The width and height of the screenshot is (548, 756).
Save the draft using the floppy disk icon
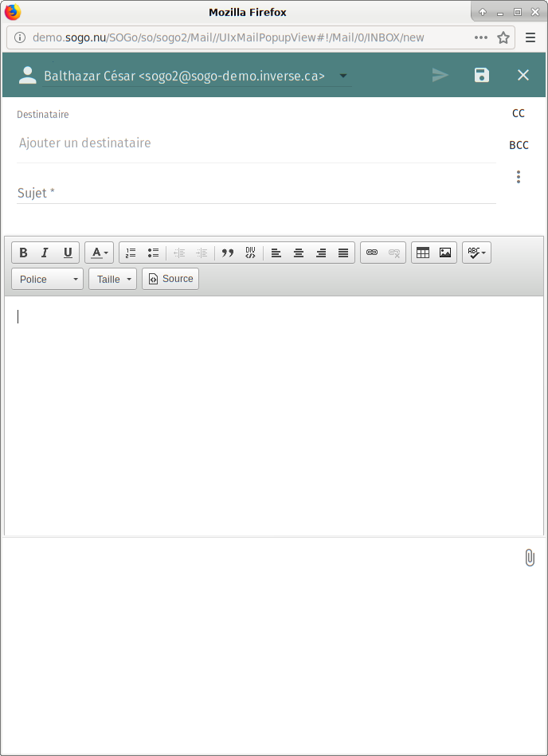481,75
